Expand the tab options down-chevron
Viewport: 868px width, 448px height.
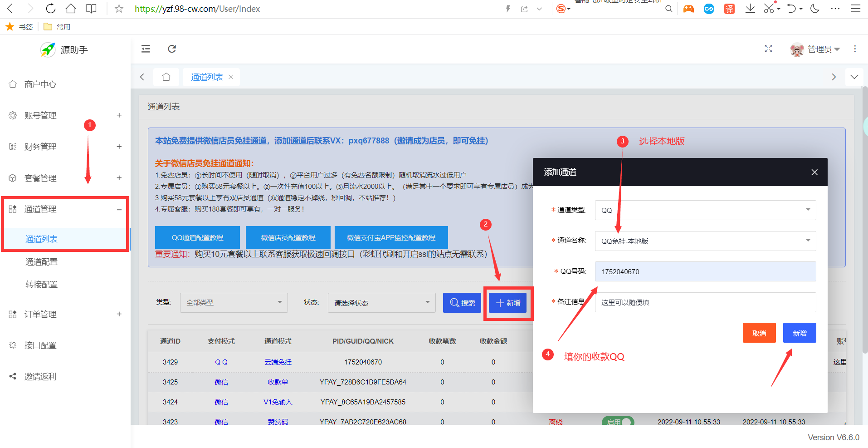pos(854,77)
